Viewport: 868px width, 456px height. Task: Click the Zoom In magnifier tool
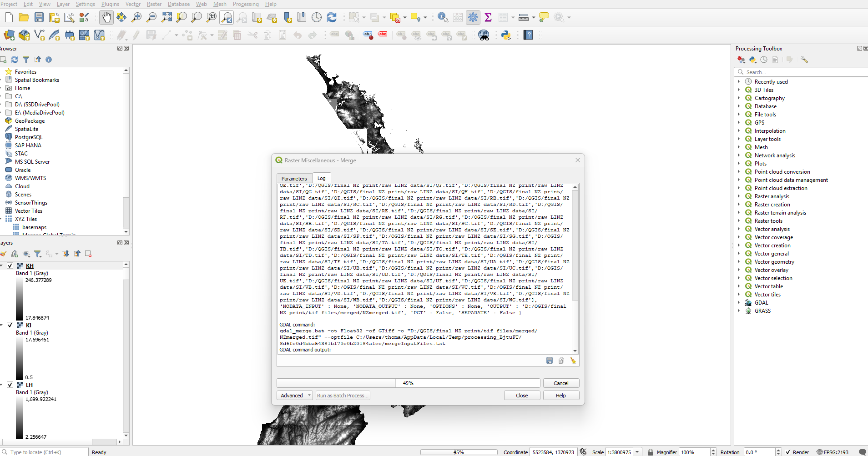pos(136,18)
